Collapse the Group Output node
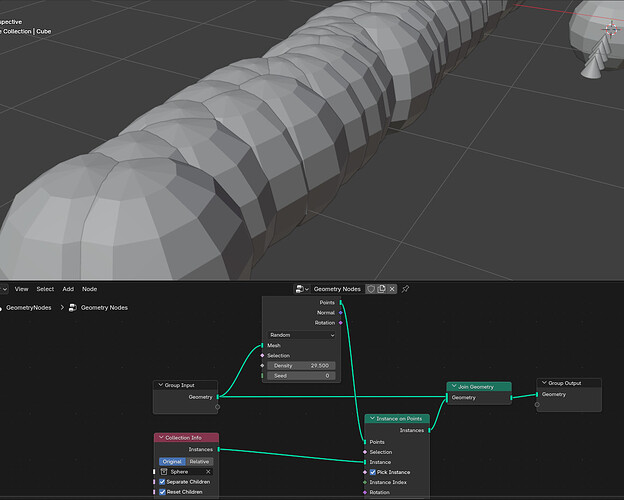624x500 pixels. (x=544, y=383)
